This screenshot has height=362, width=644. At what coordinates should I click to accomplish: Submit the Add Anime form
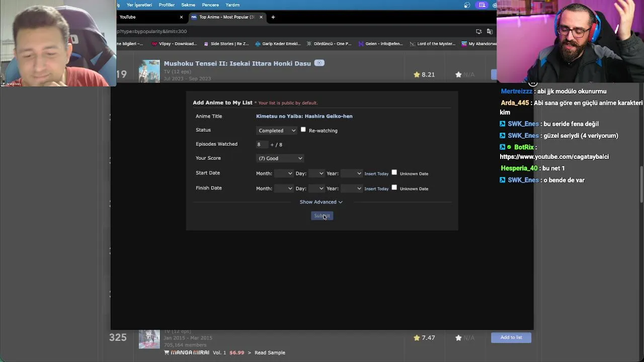pyautogui.click(x=322, y=216)
